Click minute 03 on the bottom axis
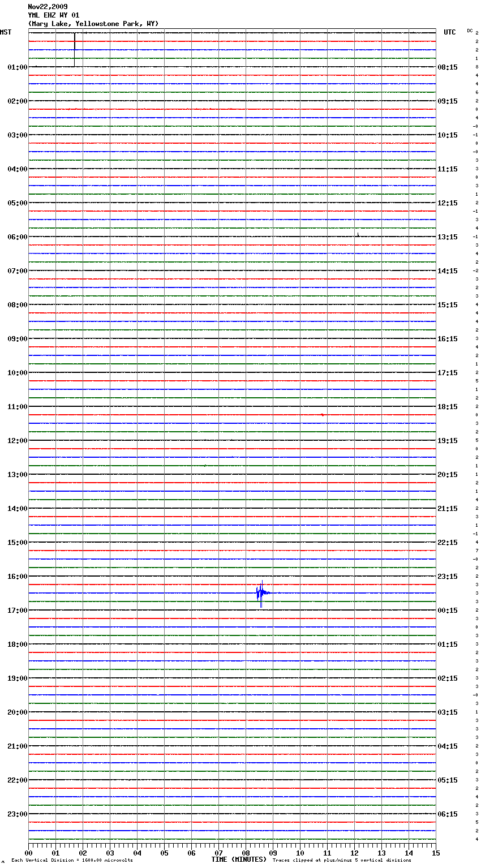Screen dimensions: 481x868 click(x=110, y=853)
